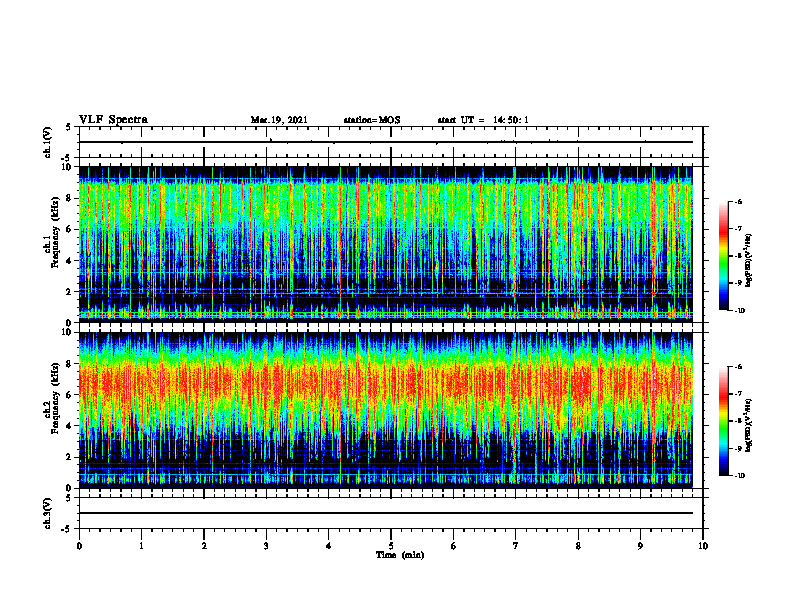Click the ch.1 spectrogram frequency tick "6"
792x612 pixels.
pos(70,229)
